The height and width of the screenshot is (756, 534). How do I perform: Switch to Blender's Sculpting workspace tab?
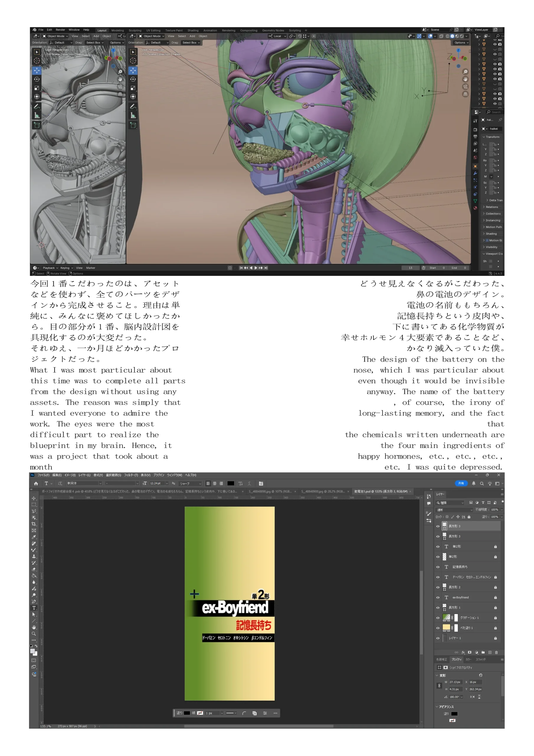click(135, 30)
